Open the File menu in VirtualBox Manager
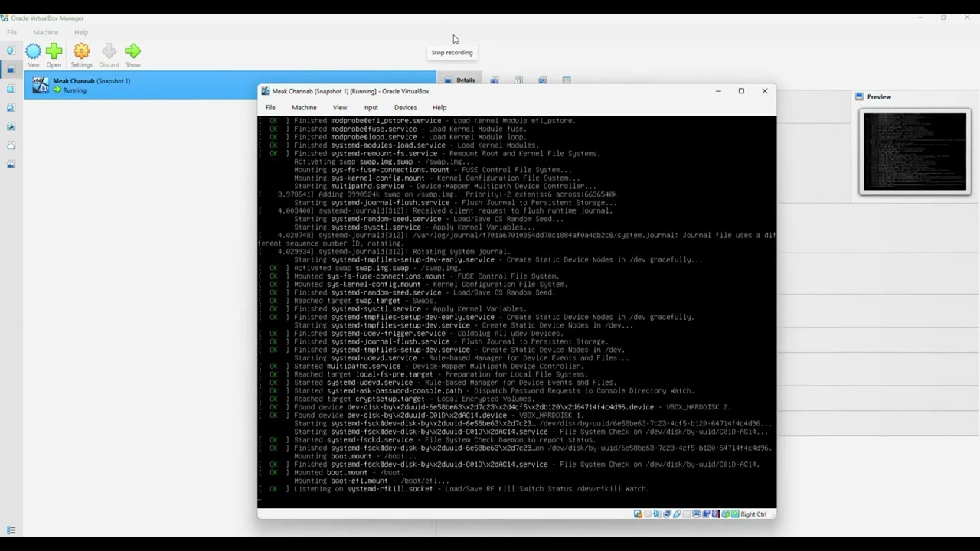 coord(11,32)
